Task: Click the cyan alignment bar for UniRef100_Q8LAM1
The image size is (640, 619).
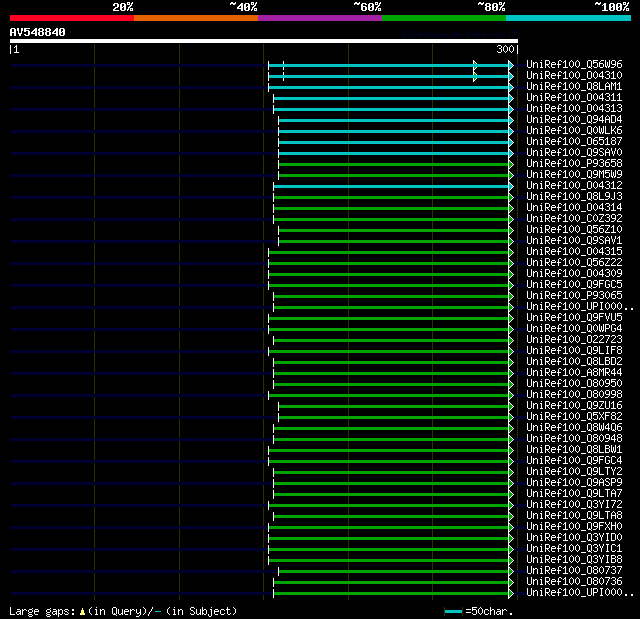Action: (389, 87)
